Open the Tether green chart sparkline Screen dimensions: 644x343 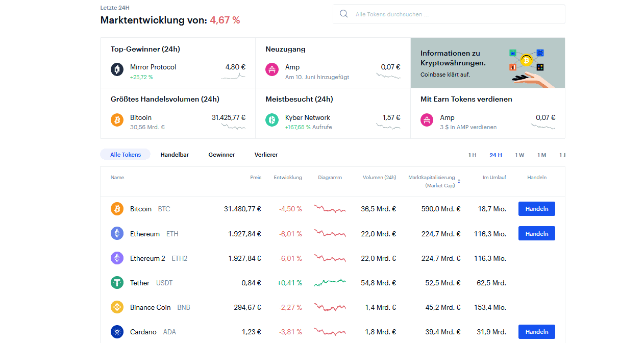coord(330,282)
